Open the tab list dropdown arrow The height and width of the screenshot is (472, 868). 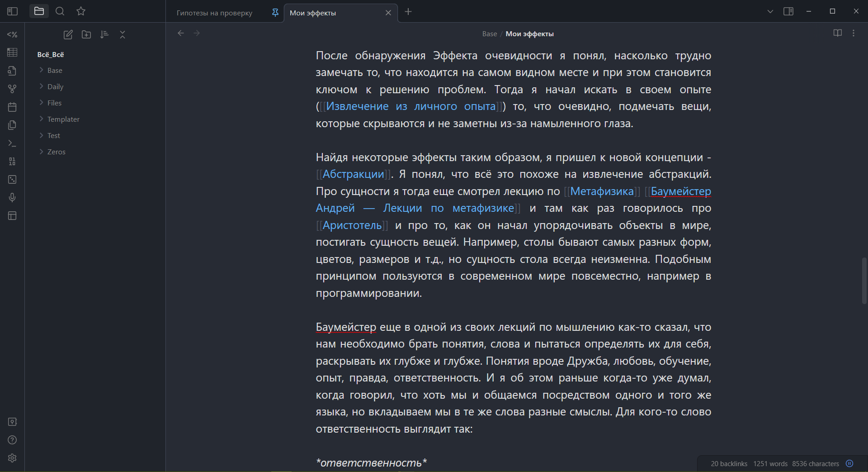770,12
